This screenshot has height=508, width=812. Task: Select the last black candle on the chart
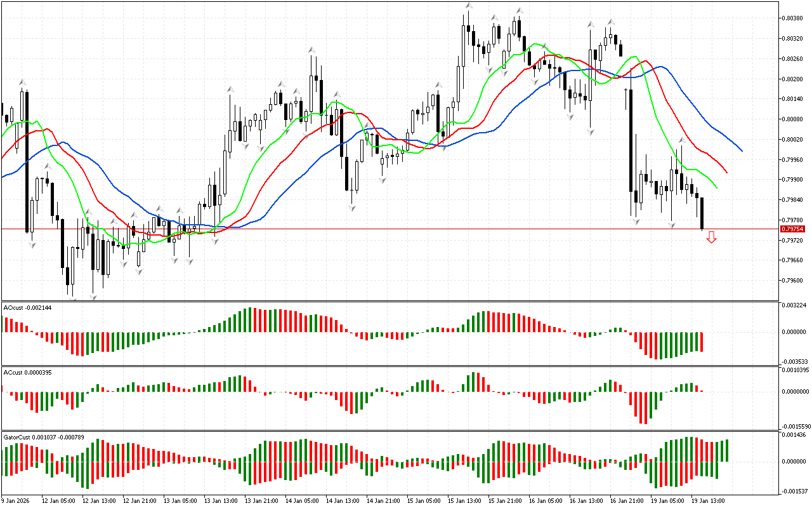coord(702,213)
